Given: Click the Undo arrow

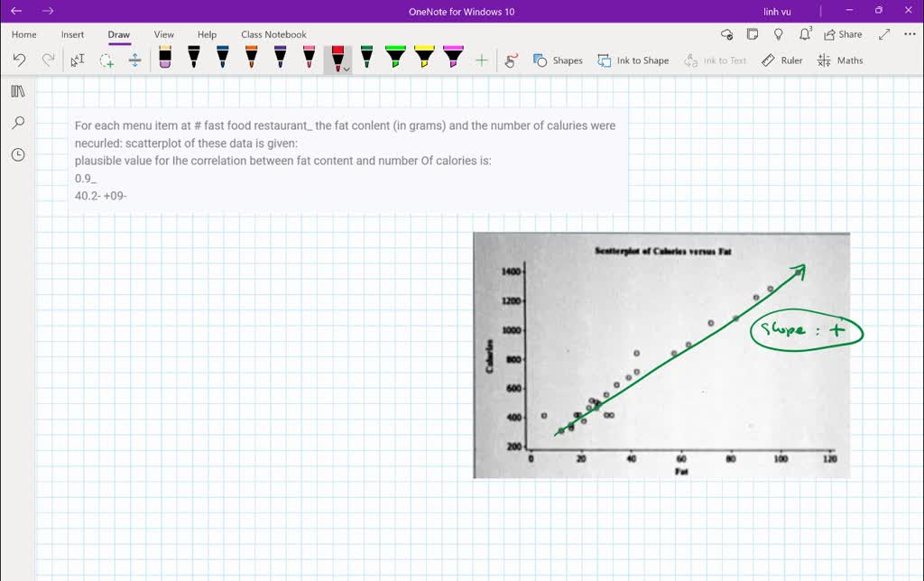Looking at the screenshot, I should pos(19,60).
